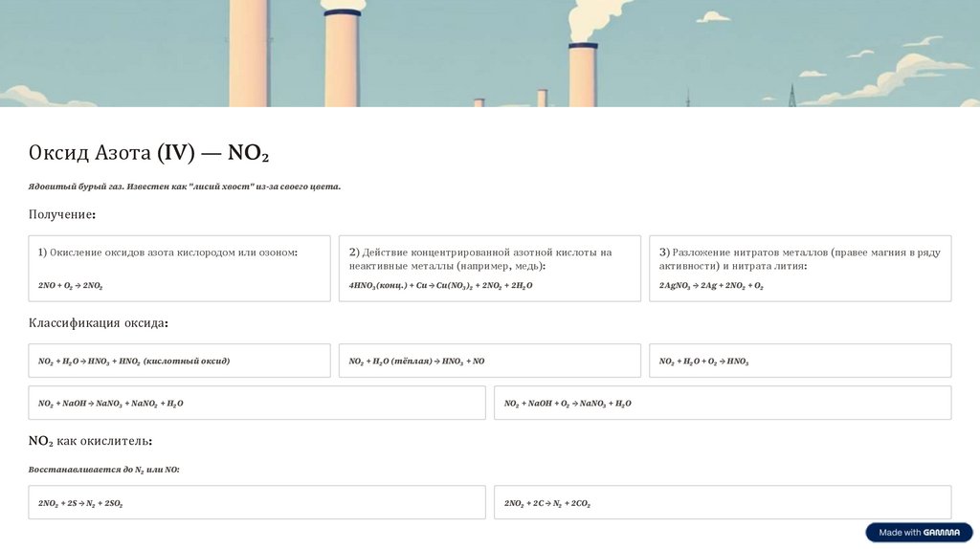This screenshot has width=980, height=549.
Task: Click the "Классификация оксида:" heading
Action: point(99,323)
